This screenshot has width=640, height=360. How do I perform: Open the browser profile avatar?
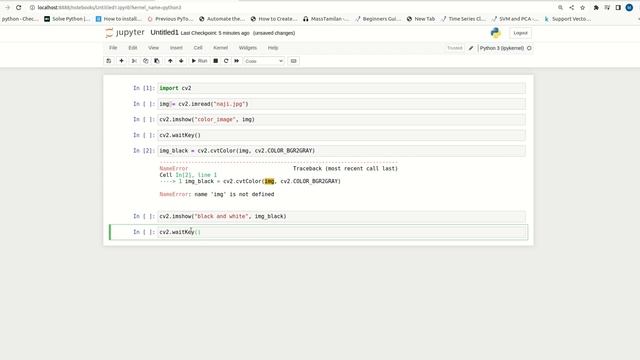629,7
